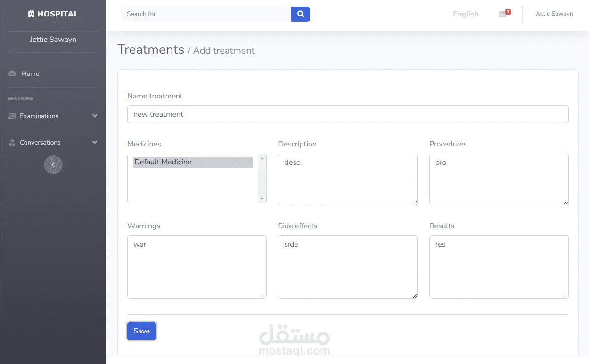This screenshot has height=364, width=589.
Task: Focus the Search for text box
Action: [x=206, y=14]
